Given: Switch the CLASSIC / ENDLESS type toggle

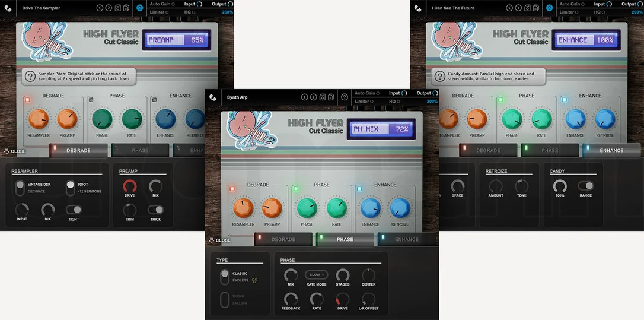Looking at the screenshot, I should pyautogui.click(x=224, y=277).
